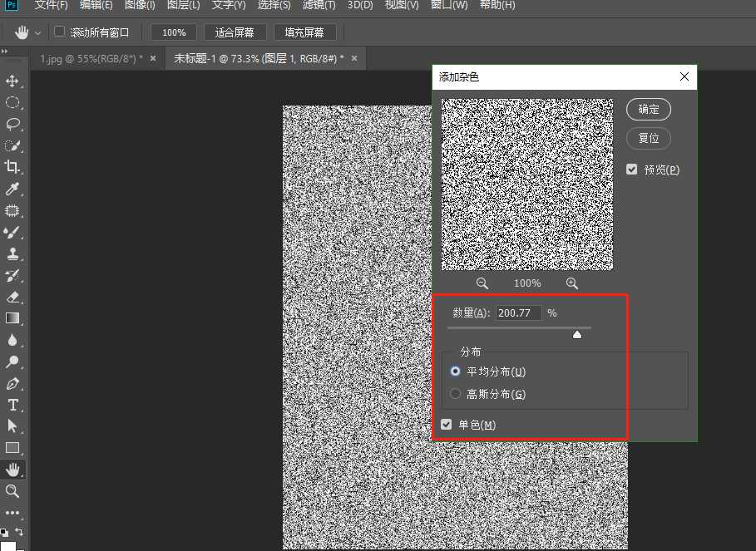
Task: Click the zoom out magnifier in the noise preview
Action: tap(482, 283)
